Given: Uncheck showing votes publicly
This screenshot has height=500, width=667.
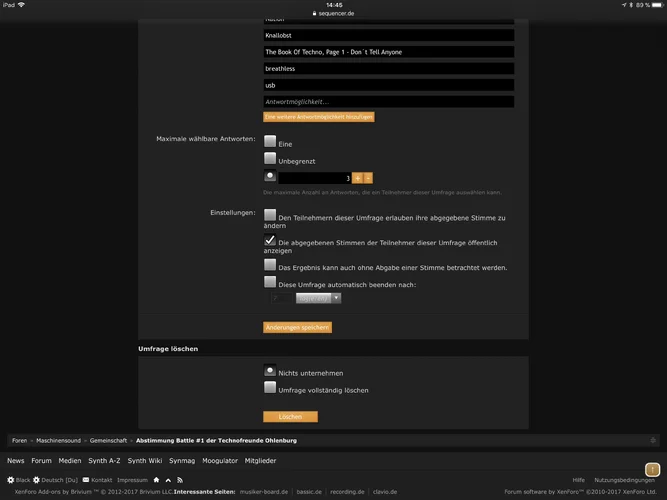Looking at the screenshot, I should click(270, 240).
